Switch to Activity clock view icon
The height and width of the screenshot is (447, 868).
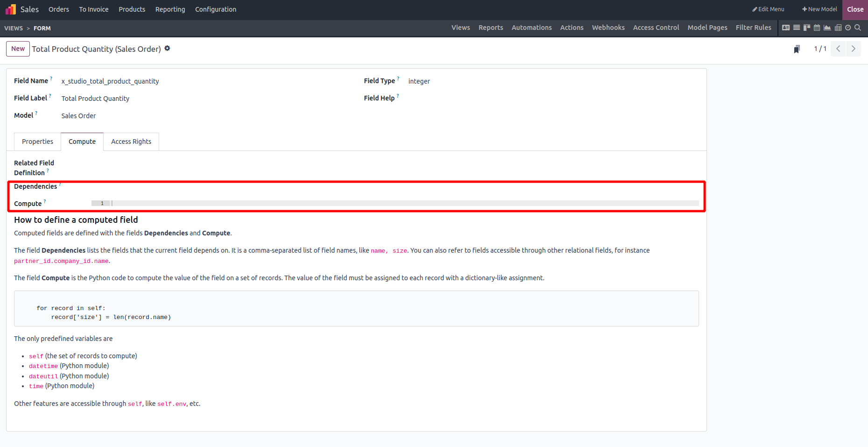[848, 28]
